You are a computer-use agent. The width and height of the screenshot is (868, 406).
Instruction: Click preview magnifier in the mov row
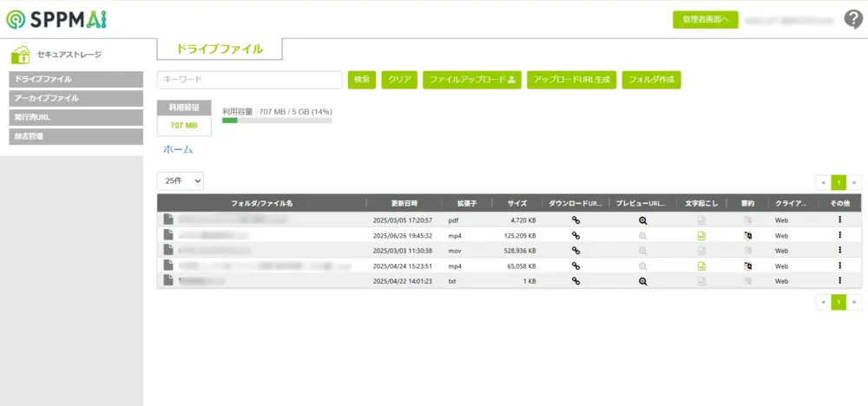[x=642, y=251]
